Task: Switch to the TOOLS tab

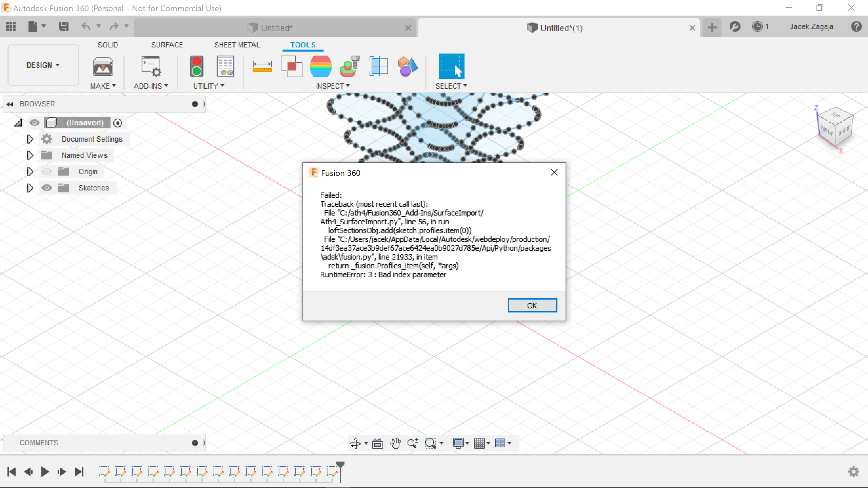Action: pos(303,45)
